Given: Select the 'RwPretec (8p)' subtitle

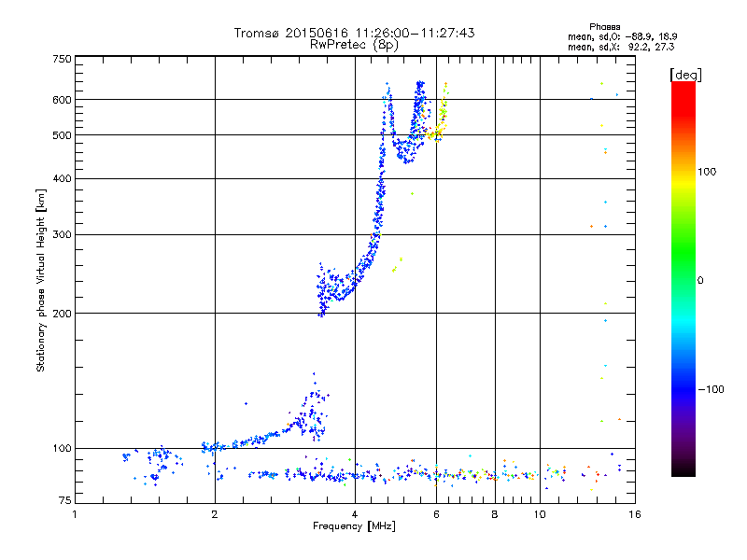Looking at the screenshot, I should click(354, 45).
